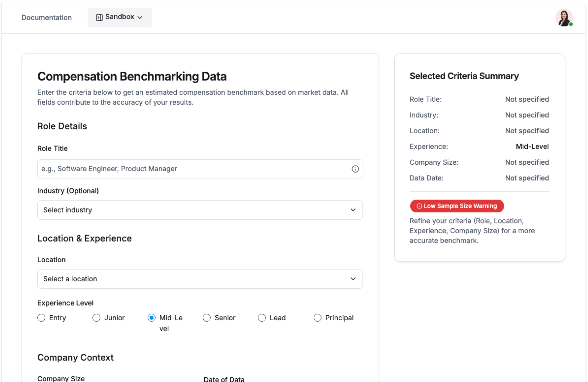Click the green online status dot
This screenshot has width=588, height=382.
(571, 24)
